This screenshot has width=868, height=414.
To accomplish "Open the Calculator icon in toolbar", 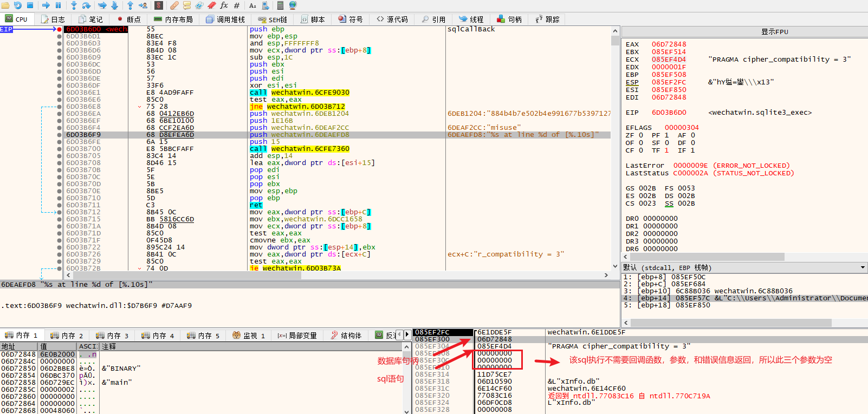I will pos(280,5).
